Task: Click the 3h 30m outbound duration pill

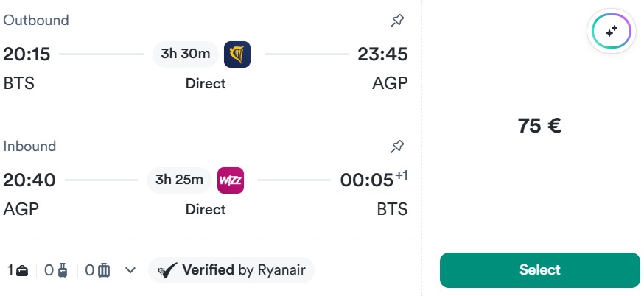Action: tap(186, 54)
